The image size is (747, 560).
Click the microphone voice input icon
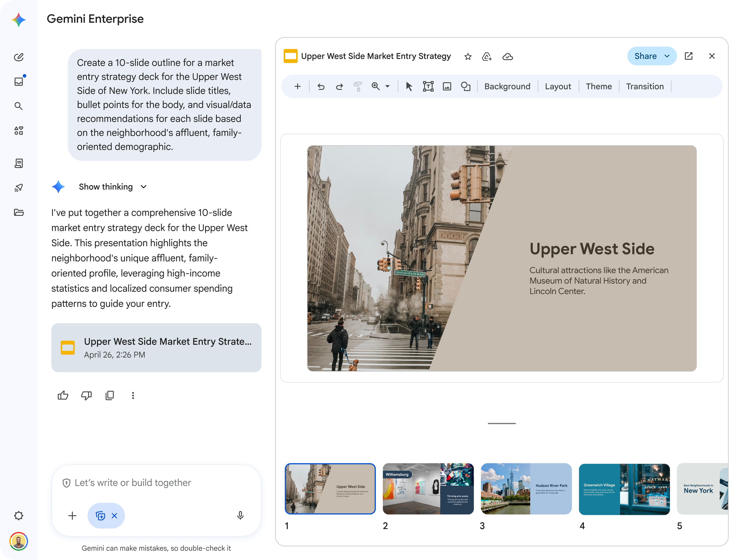coord(240,516)
